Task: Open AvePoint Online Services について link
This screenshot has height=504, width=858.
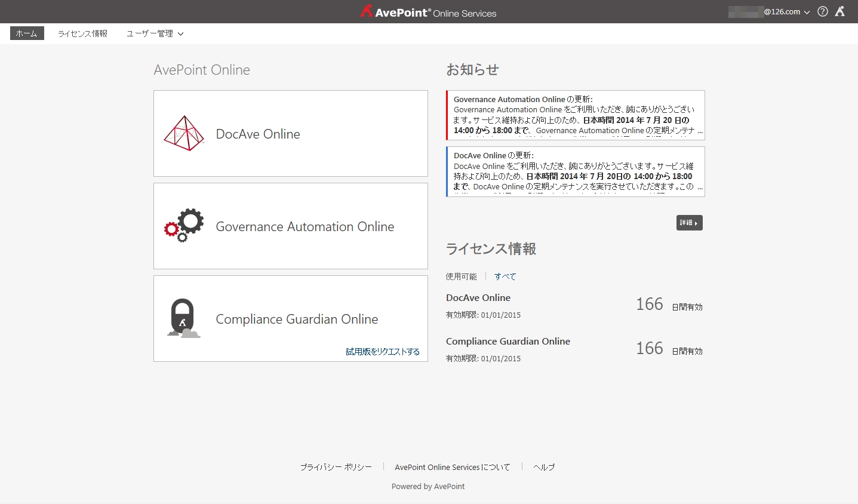Action: pyautogui.click(x=453, y=467)
